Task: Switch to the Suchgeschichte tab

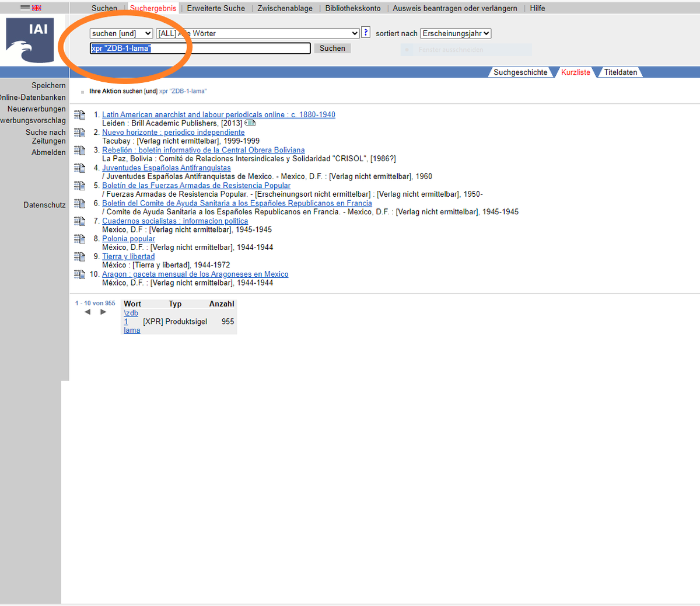Action: (x=520, y=72)
